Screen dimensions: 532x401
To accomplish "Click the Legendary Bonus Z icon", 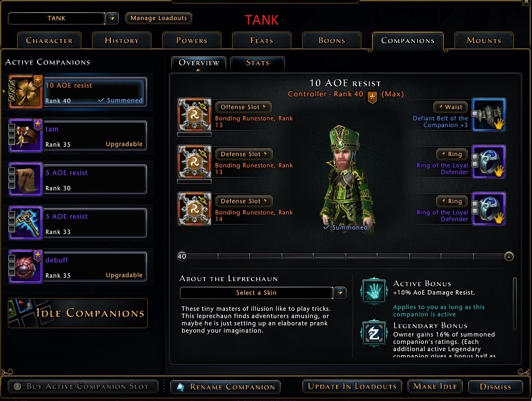I will [374, 333].
